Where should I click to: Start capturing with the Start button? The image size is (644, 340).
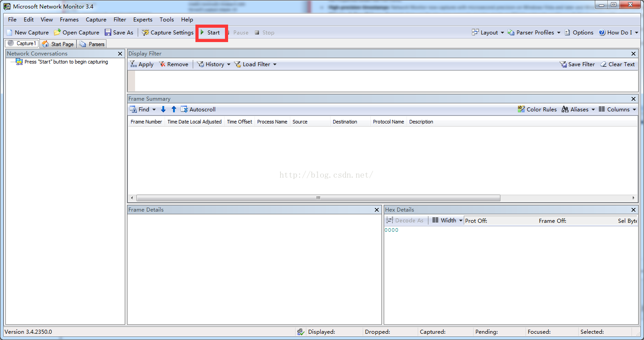[210, 32]
